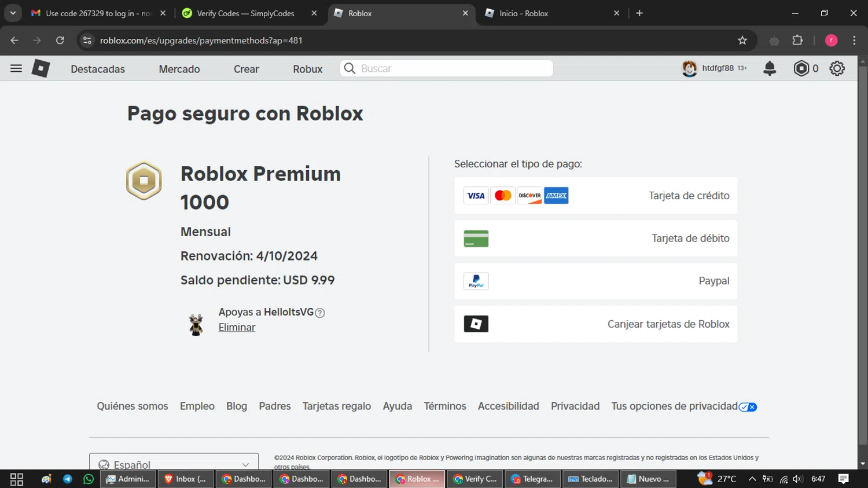The image size is (868, 488).
Task: Open Tarjetas regalo footer link
Action: click(x=337, y=406)
